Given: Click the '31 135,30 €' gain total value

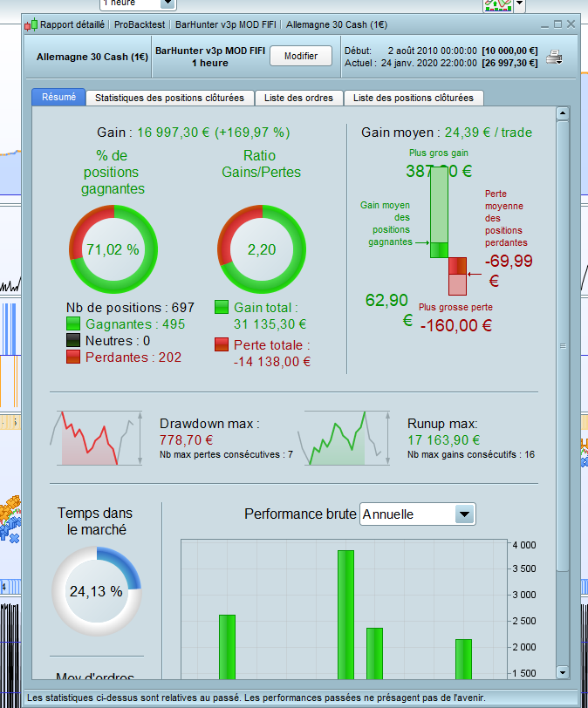Looking at the screenshot, I should click(270, 324).
